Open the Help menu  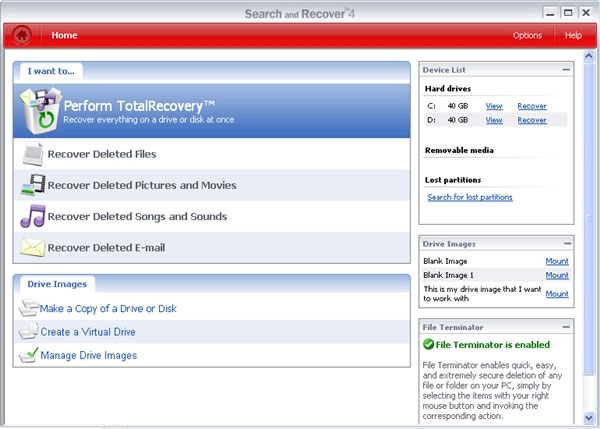click(573, 35)
